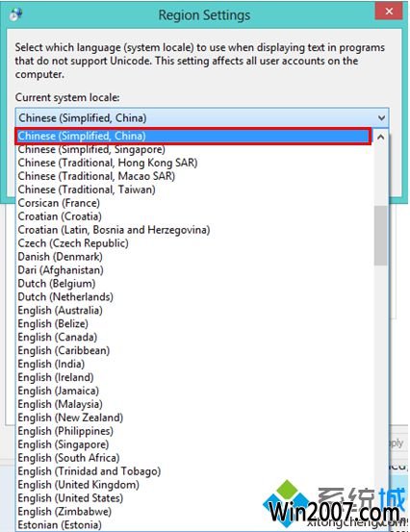Select Chinese (Simplified, China) highlighted entry
Viewport: 410px width, 532px height.
[x=193, y=136]
